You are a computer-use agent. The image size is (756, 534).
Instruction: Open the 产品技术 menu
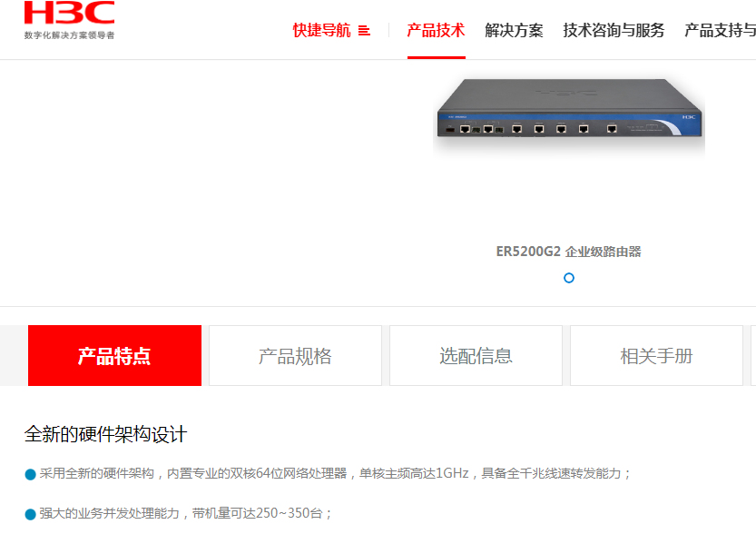click(x=436, y=30)
